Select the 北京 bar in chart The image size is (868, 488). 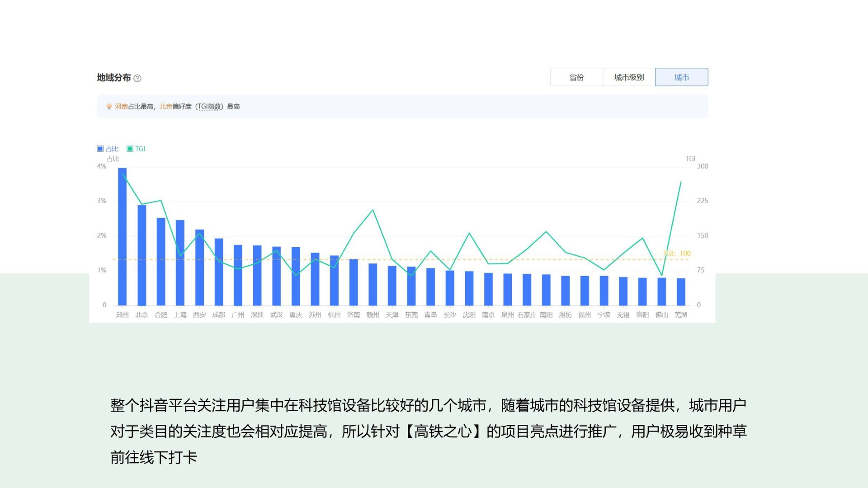click(x=142, y=255)
